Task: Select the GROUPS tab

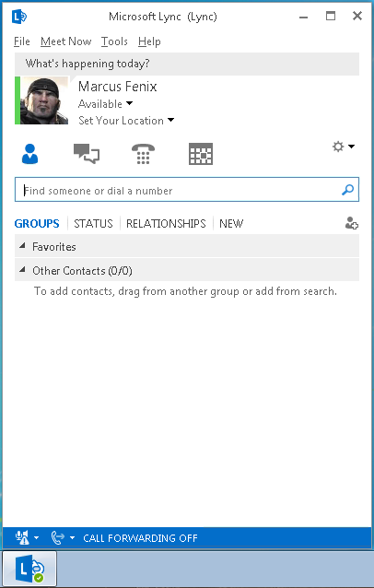Action: pyautogui.click(x=37, y=224)
